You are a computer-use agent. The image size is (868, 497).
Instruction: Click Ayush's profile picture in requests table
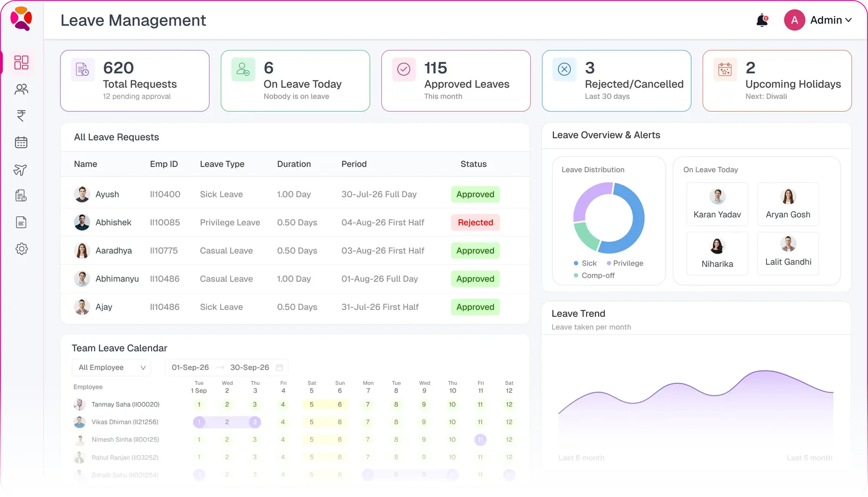click(x=82, y=195)
